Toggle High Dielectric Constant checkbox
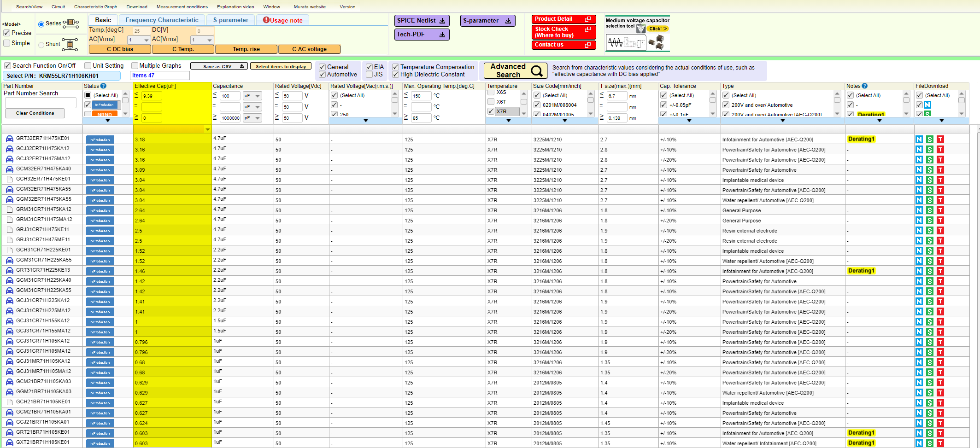The height and width of the screenshot is (448, 980). [x=395, y=75]
